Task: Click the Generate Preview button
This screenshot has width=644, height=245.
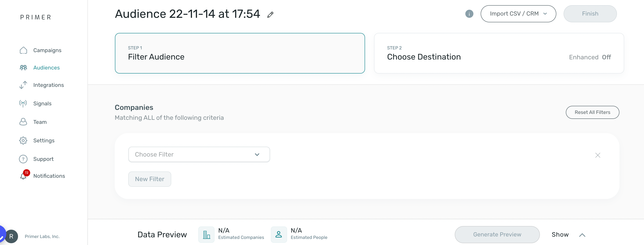Action: [497, 234]
